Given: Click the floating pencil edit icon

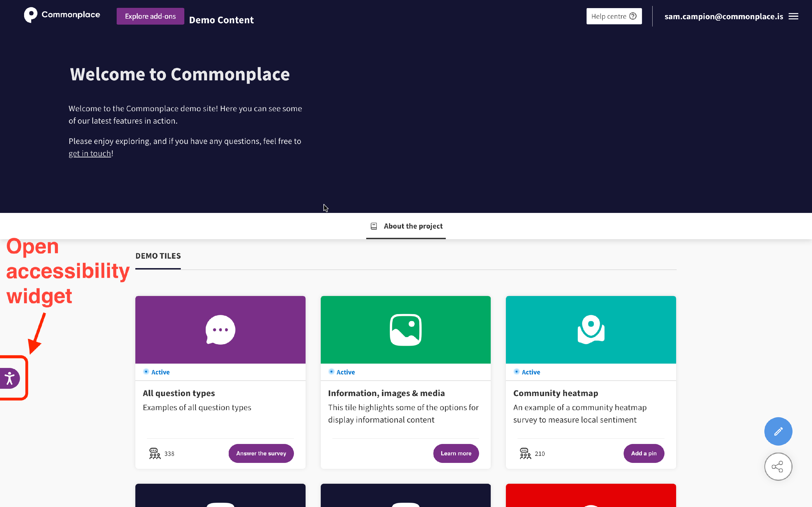Looking at the screenshot, I should pyautogui.click(x=778, y=431).
